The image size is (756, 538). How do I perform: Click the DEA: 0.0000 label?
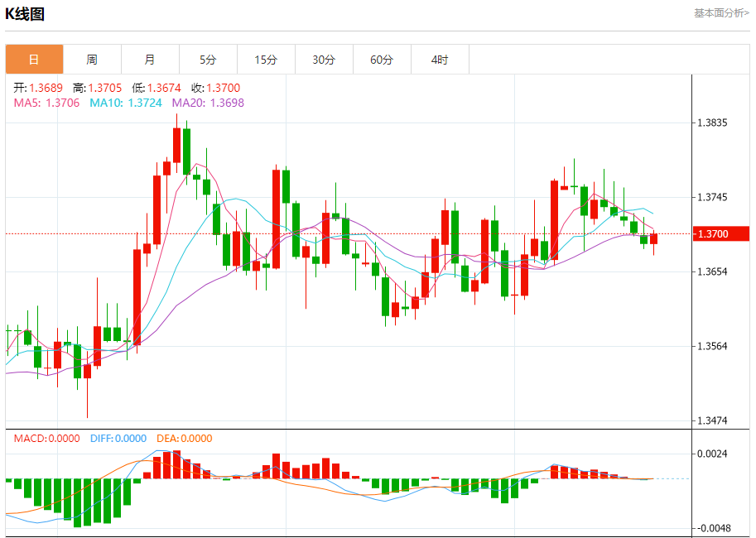(184, 438)
